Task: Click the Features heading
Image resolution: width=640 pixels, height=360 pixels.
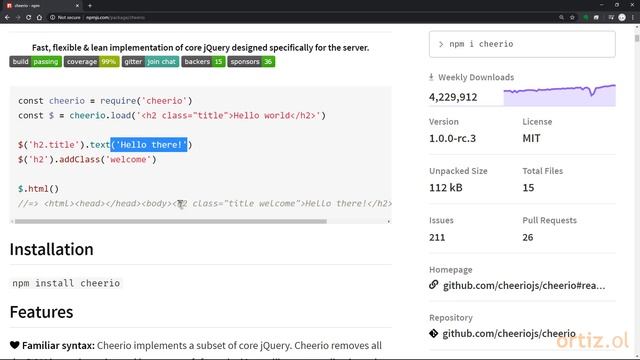Action: [x=41, y=312]
